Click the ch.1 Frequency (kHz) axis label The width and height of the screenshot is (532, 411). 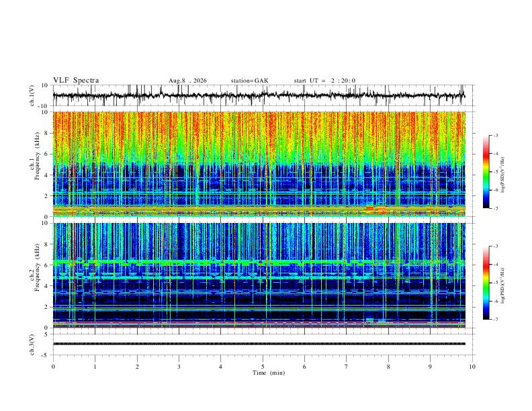coord(35,164)
